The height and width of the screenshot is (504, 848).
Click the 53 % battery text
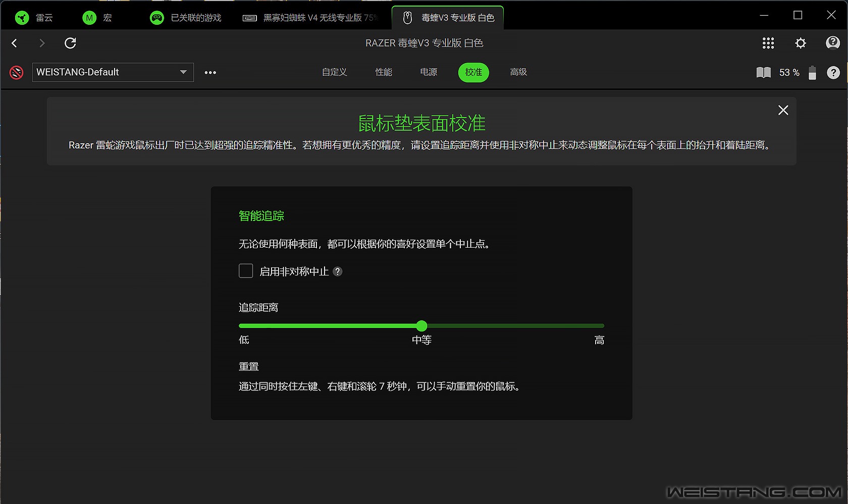click(789, 73)
